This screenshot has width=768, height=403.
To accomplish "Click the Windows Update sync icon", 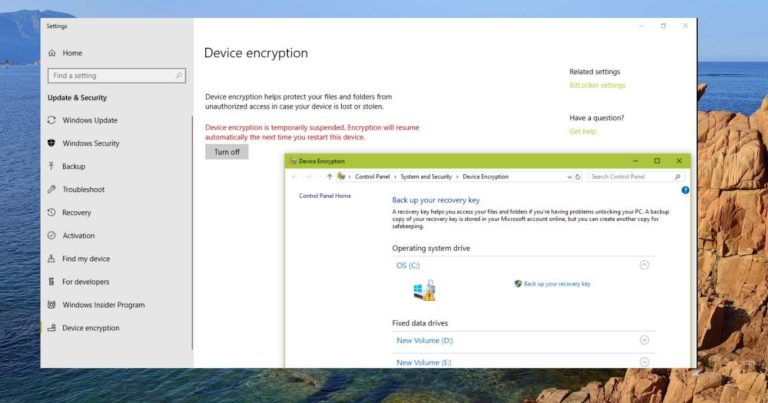I will pyautogui.click(x=51, y=120).
